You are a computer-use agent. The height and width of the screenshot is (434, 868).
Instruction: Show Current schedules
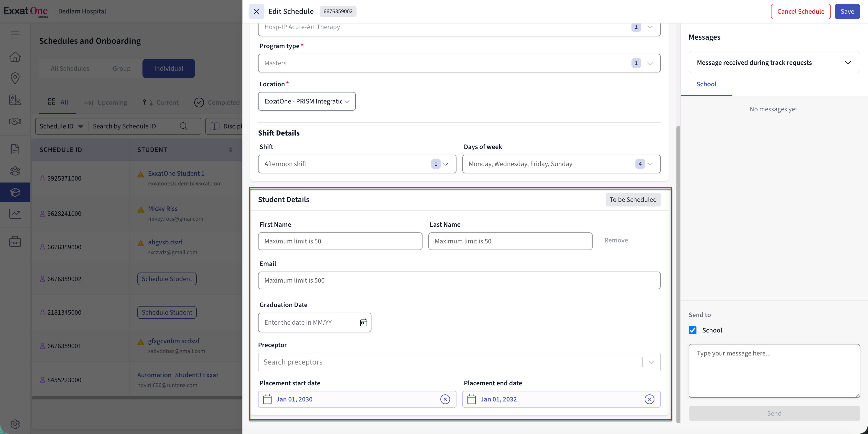[x=161, y=103]
